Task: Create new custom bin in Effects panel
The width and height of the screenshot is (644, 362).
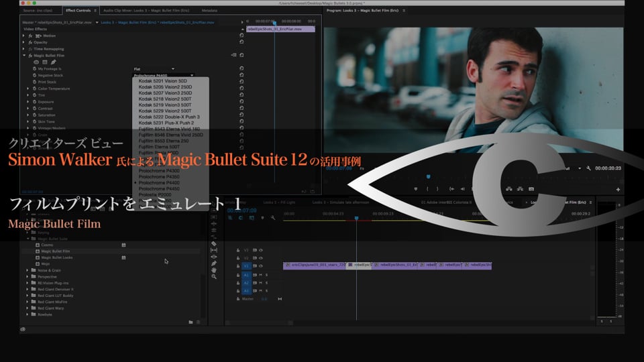Action: (191, 322)
